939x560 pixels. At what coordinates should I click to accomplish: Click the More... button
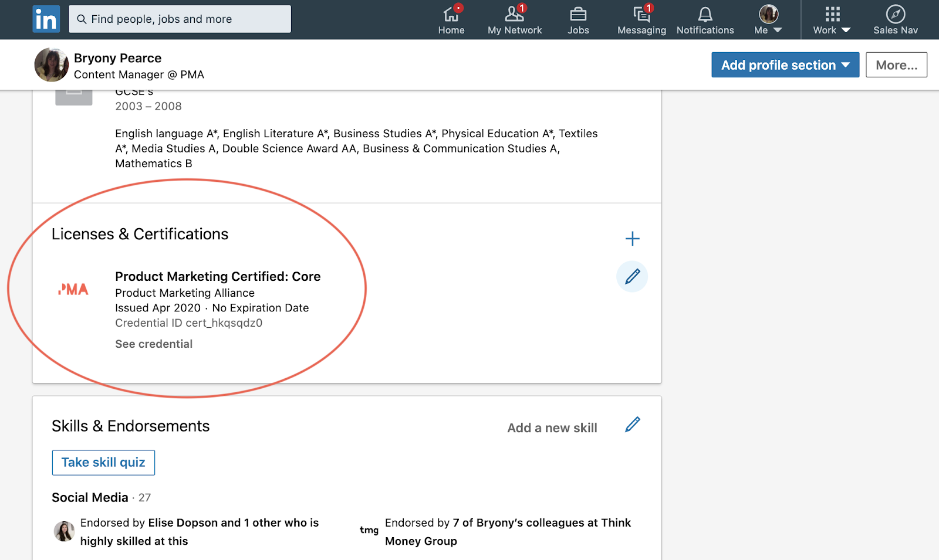click(x=896, y=65)
